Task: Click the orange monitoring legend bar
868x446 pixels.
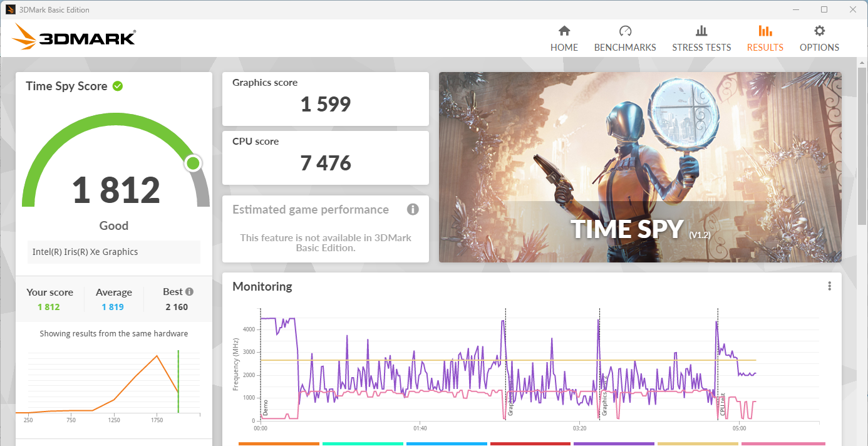Action: (x=279, y=443)
